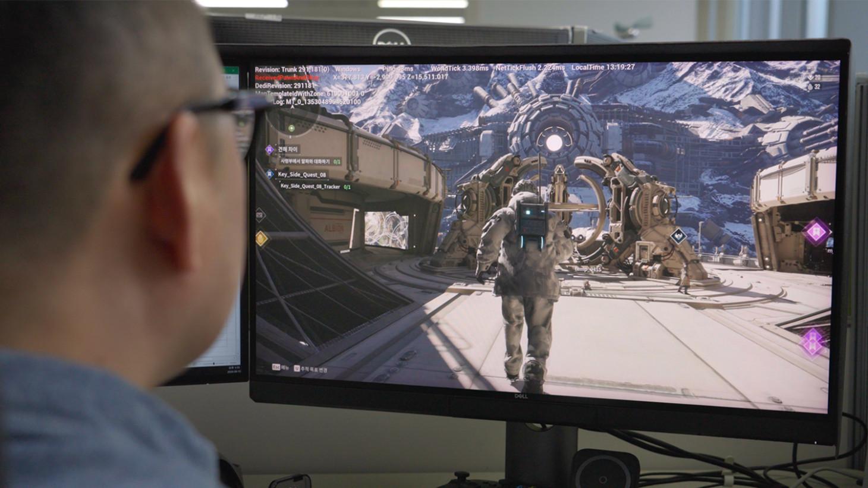The width and height of the screenshot is (868, 488).
Task: Click the purple main quest diamond icon
Action: pyautogui.click(x=269, y=149)
